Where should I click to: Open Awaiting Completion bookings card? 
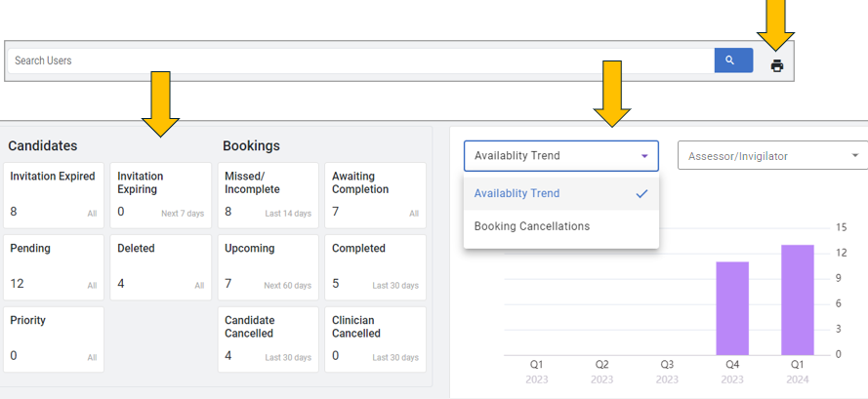coord(376,195)
